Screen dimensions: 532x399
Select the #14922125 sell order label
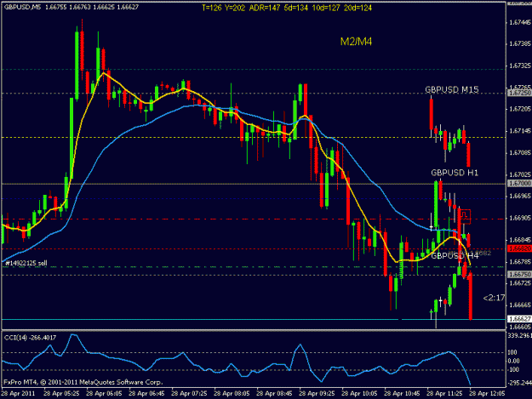click(x=26, y=263)
